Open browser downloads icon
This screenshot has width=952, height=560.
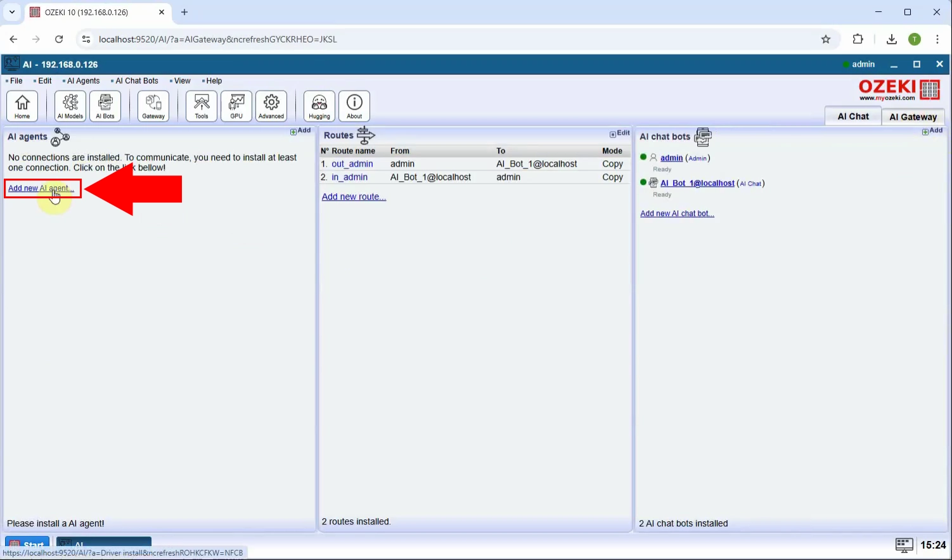point(891,39)
